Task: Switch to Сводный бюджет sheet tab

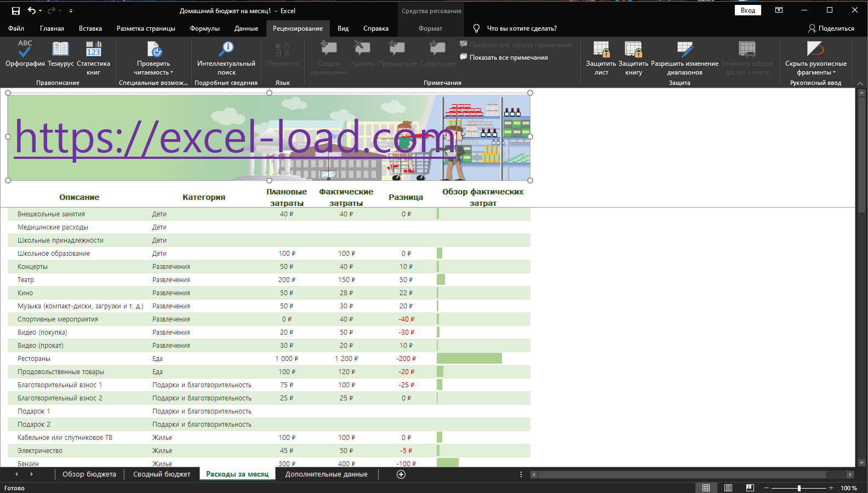Action: (x=162, y=474)
